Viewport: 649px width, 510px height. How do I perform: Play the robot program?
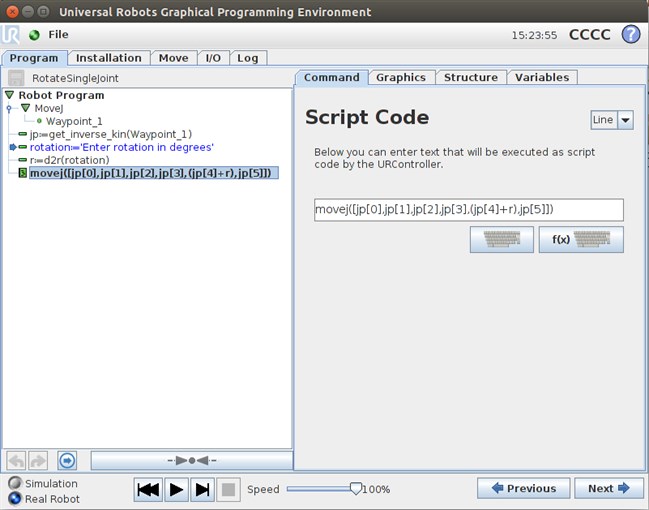coord(176,490)
